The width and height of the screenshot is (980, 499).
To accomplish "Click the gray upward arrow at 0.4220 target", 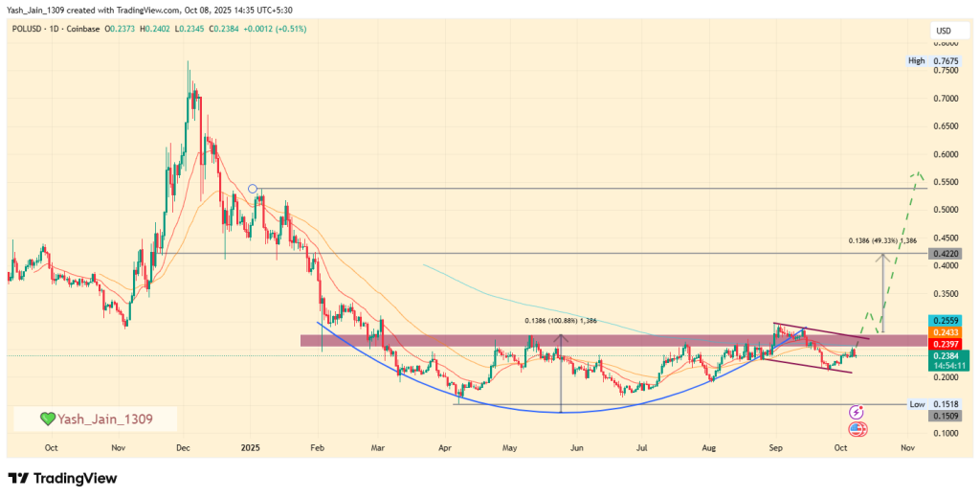I will point(883,257).
